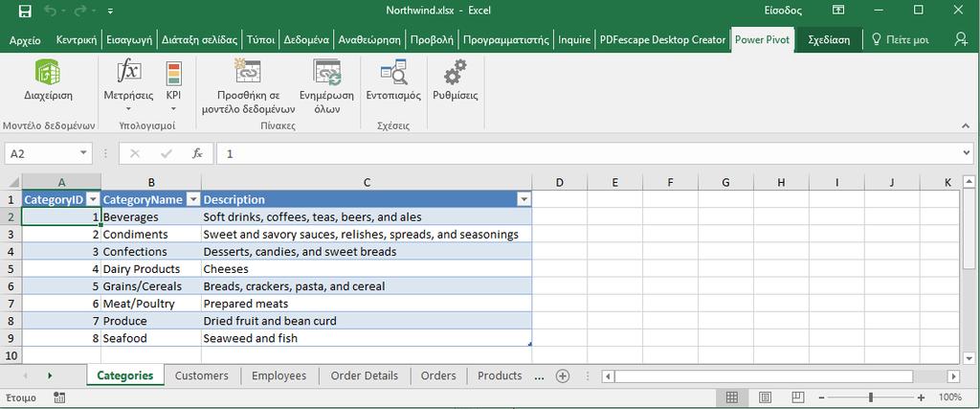Click Add to Data Model (Προσθήκη σε μοντέλο δεδομένων)
Viewport: 980px width, 409px height.
pyautogui.click(x=248, y=86)
